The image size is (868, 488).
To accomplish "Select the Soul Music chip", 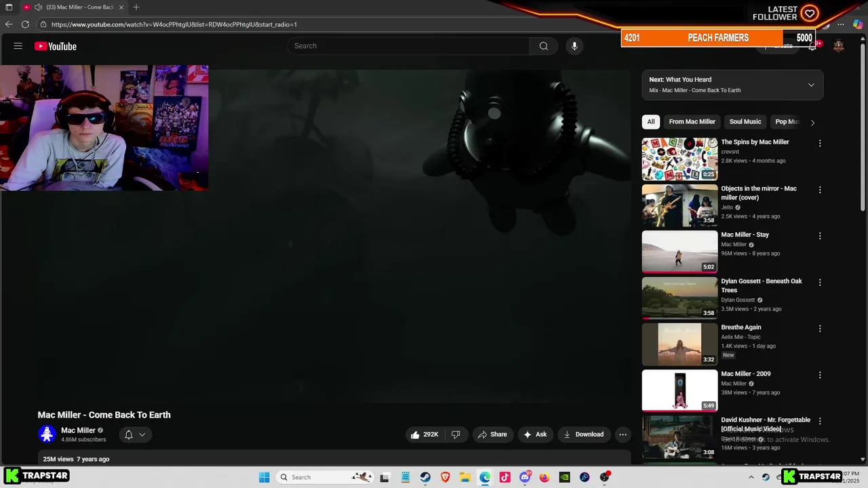I will 745,122.
